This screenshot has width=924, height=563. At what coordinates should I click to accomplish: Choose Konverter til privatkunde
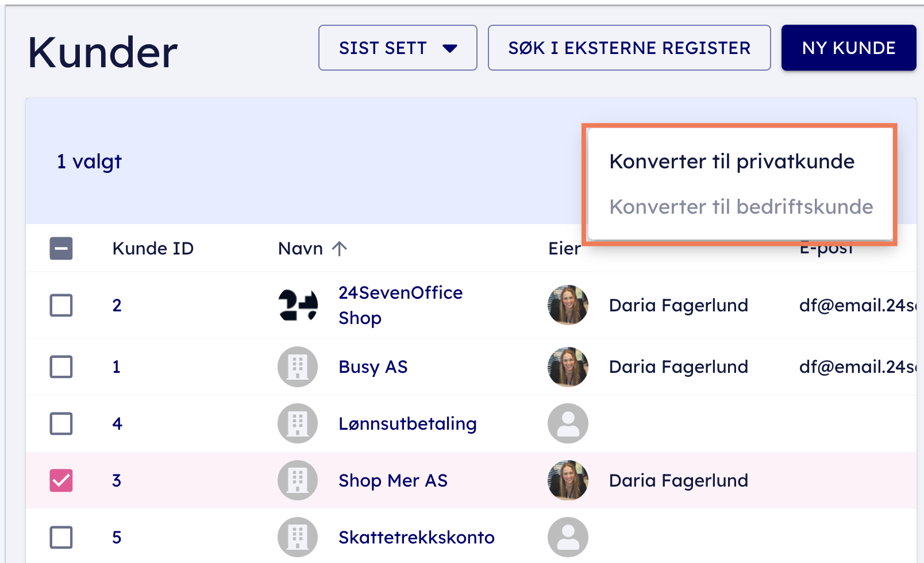731,161
